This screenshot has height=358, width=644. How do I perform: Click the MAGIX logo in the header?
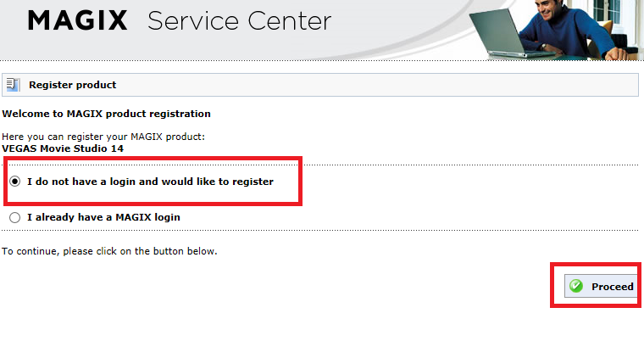click(x=79, y=21)
